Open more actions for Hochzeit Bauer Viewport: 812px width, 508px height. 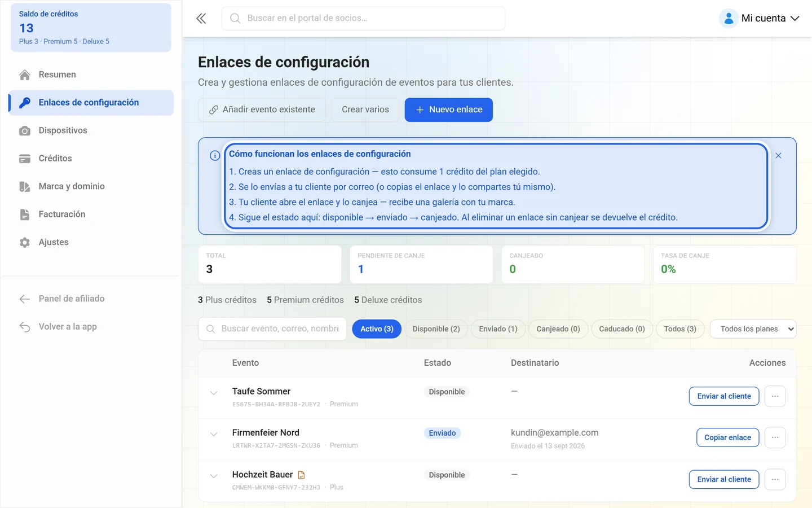click(775, 479)
